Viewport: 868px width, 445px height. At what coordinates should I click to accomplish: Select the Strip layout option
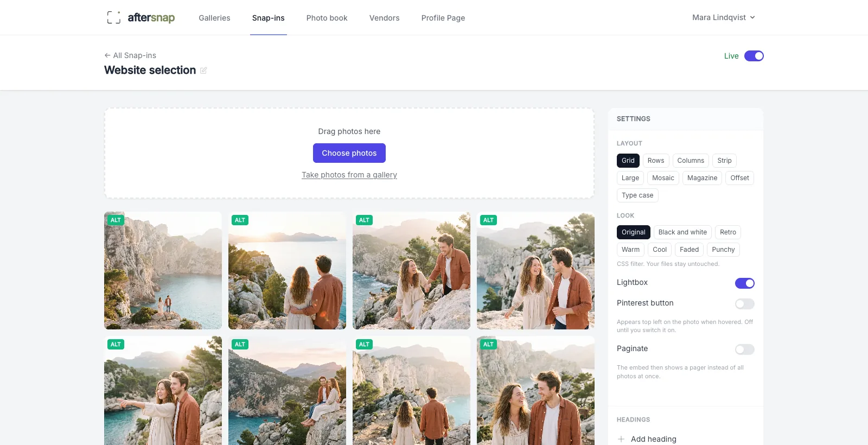(724, 161)
